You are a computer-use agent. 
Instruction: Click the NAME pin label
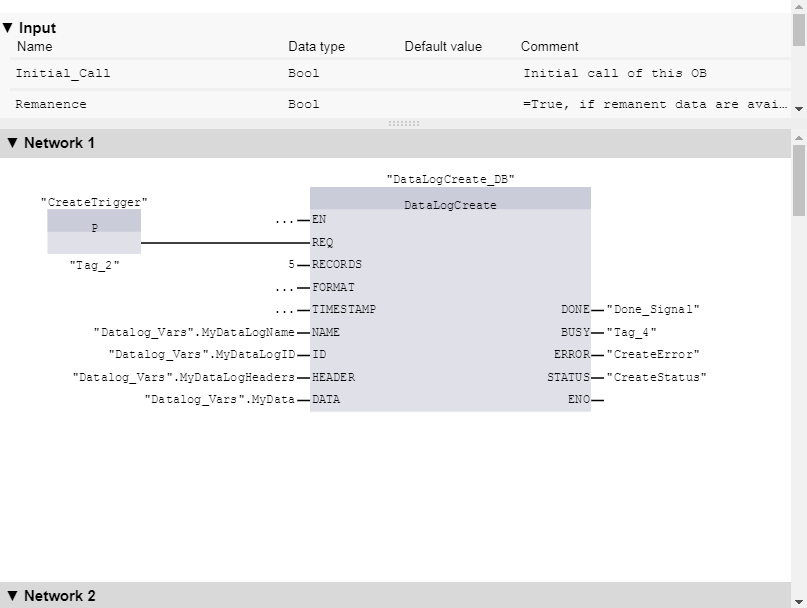pos(326,333)
